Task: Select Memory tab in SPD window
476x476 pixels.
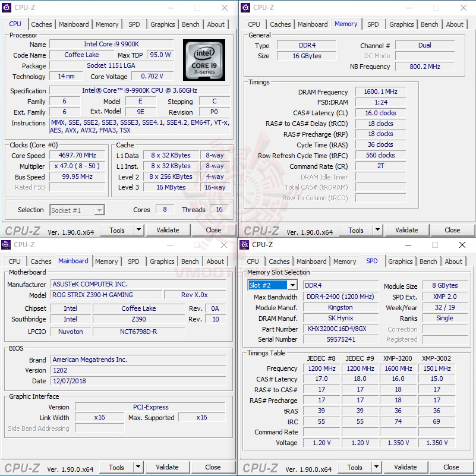Action: point(345,261)
